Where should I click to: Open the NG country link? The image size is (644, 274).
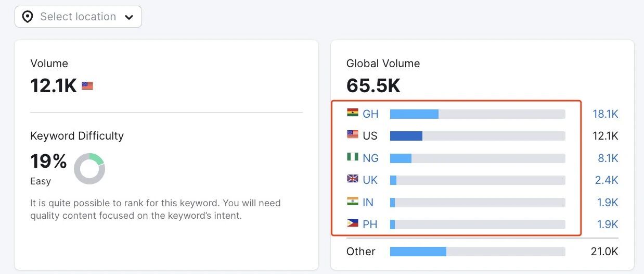(x=370, y=158)
